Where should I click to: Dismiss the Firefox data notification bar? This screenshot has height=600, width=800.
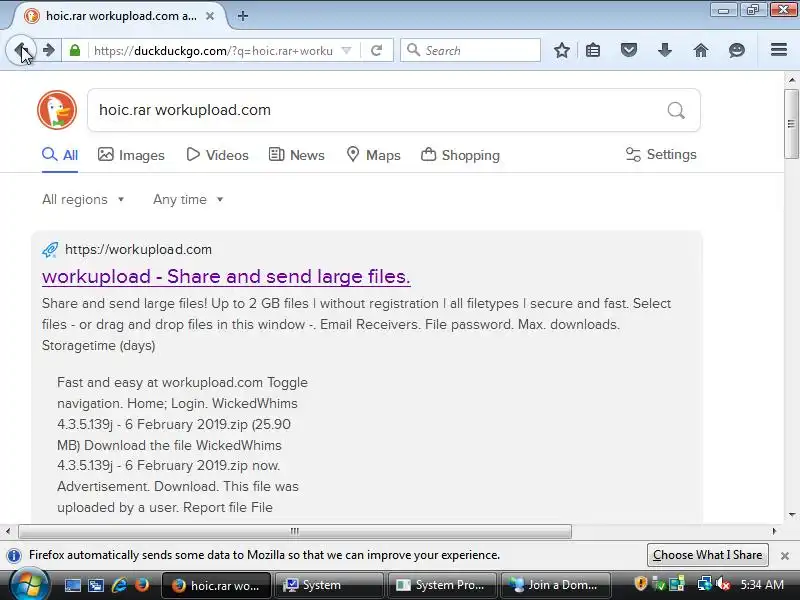(x=785, y=556)
